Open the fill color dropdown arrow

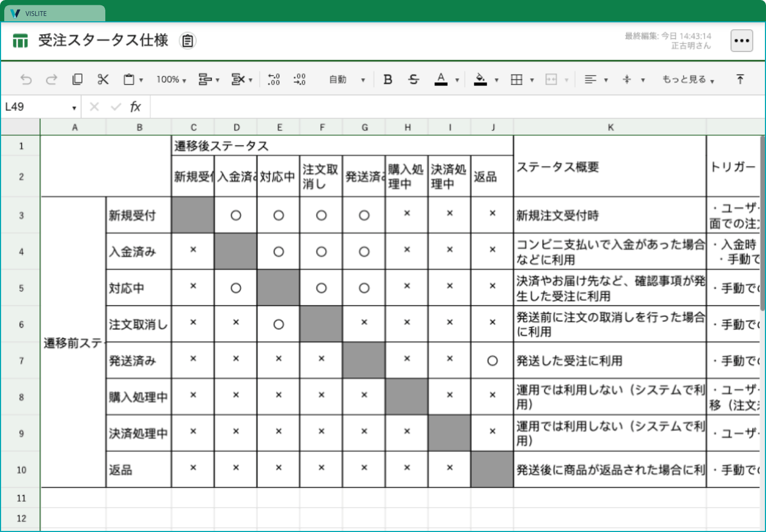pos(496,80)
